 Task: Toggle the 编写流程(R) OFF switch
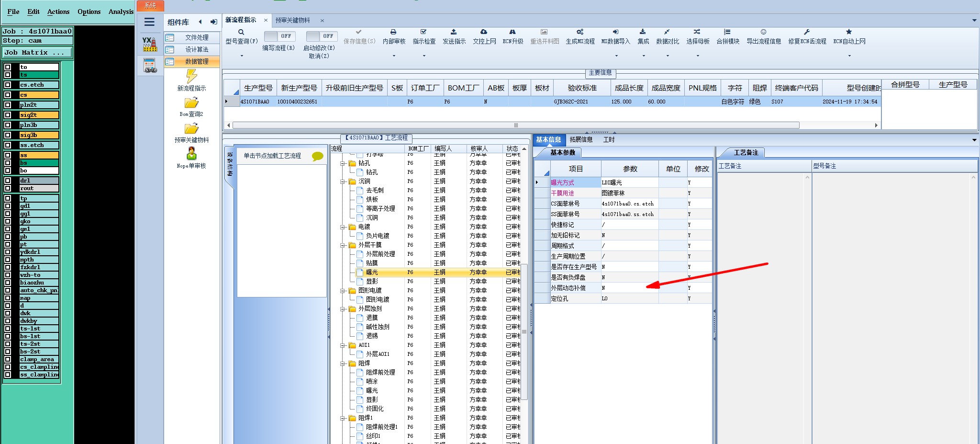coord(280,36)
